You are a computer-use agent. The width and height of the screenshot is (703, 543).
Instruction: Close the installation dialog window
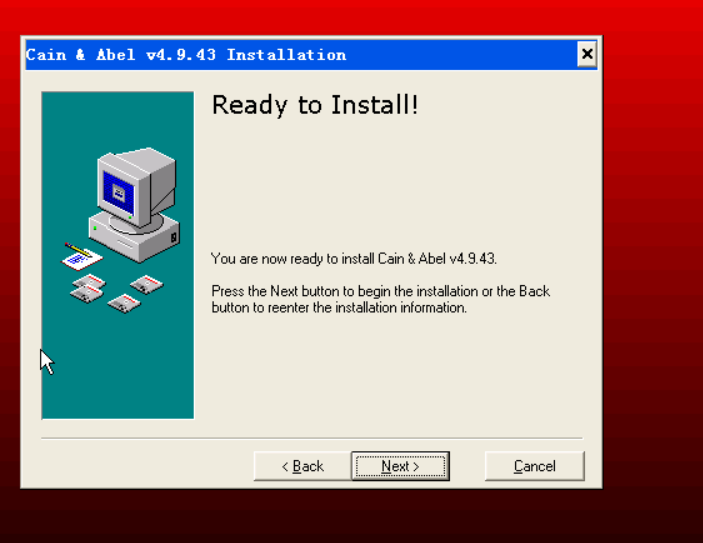587,54
